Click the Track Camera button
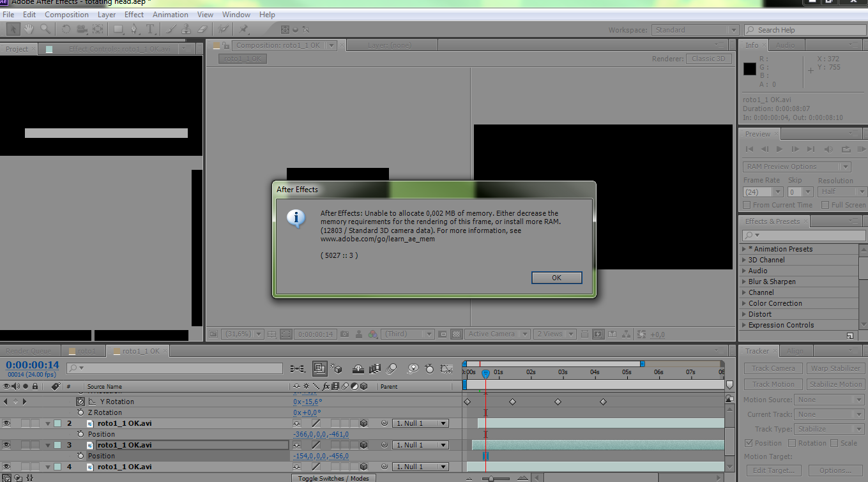Screen dimensions: 868x482 773,368
